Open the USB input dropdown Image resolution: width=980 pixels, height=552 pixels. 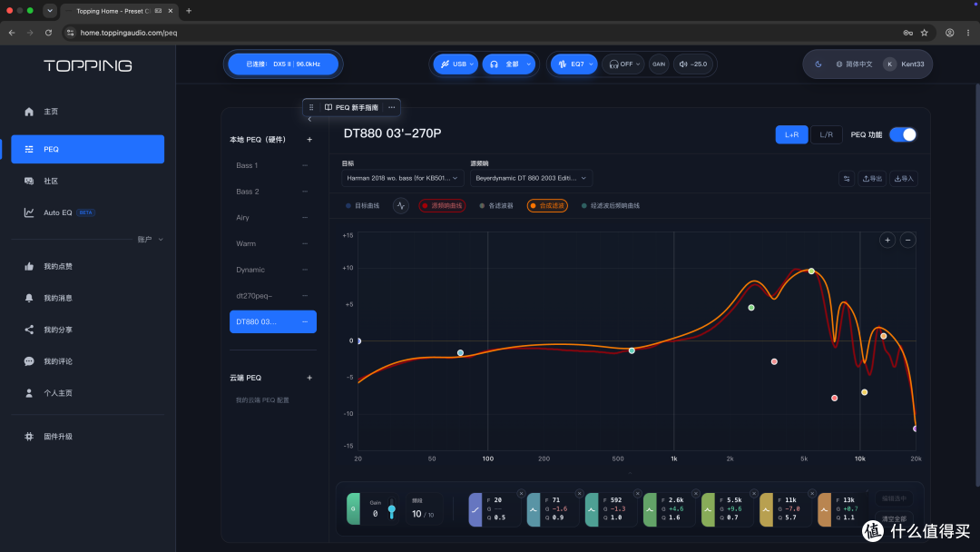(456, 64)
